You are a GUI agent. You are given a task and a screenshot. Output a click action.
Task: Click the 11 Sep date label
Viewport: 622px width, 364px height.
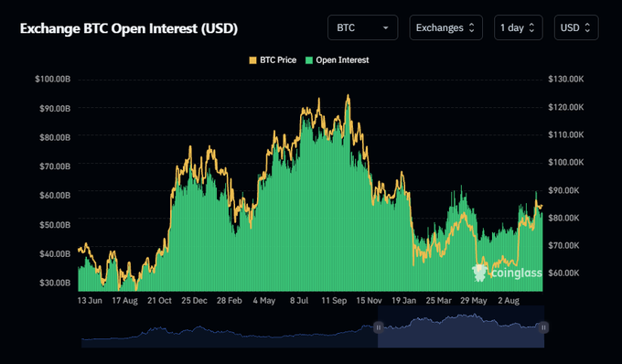[334, 301]
